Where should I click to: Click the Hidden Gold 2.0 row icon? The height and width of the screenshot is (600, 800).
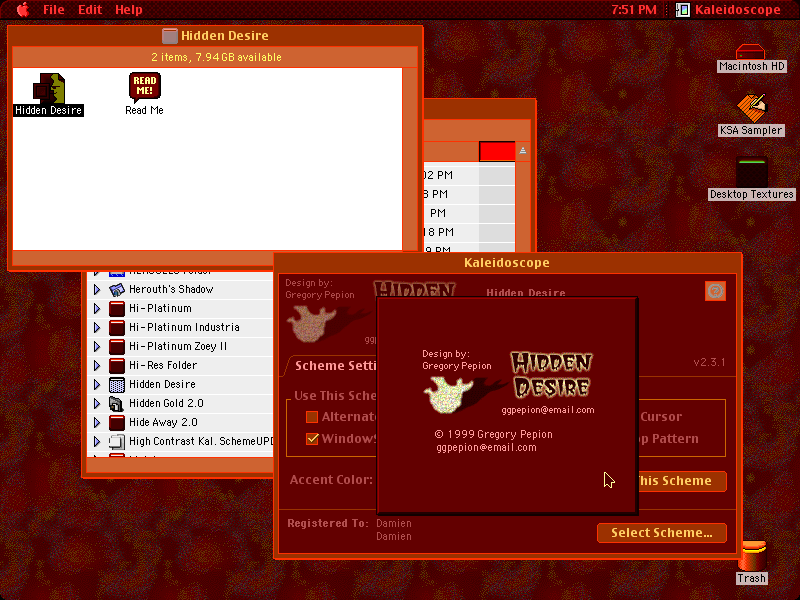point(117,404)
